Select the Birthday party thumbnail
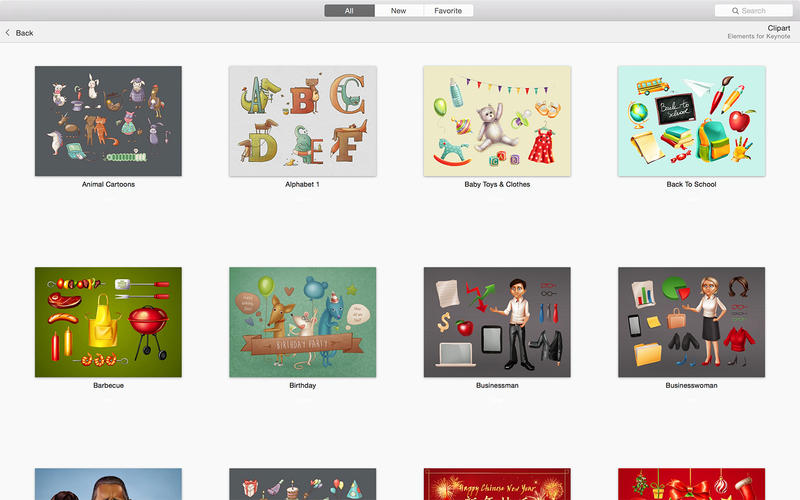Viewport: 800px width, 500px height. (x=302, y=322)
